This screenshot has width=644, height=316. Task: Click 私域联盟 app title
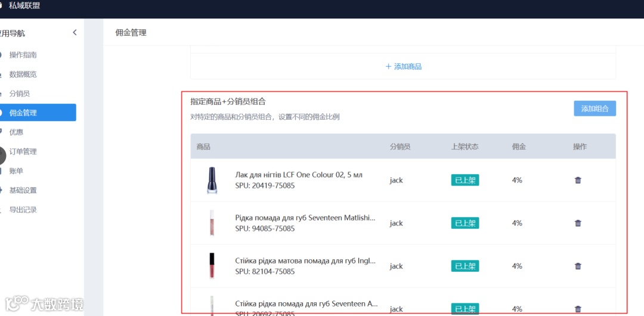point(24,5)
